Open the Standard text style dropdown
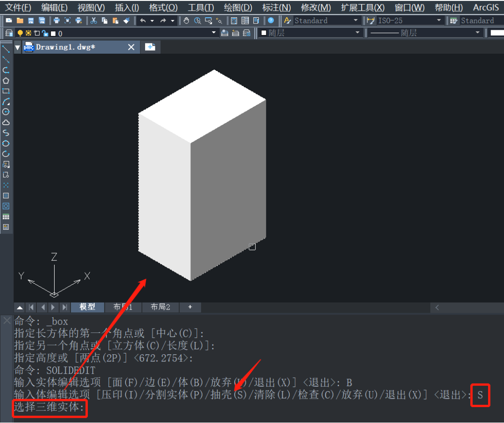504x423 pixels. [x=356, y=20]
